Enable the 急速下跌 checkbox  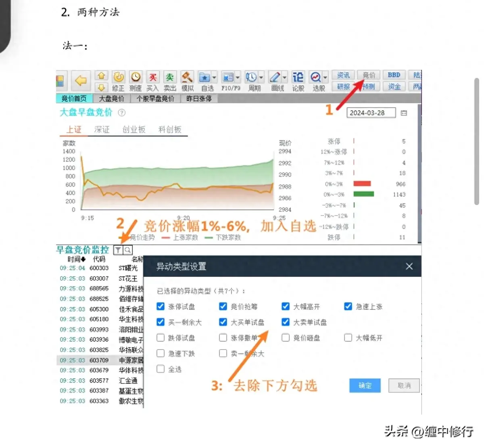(x=161, y=353)
